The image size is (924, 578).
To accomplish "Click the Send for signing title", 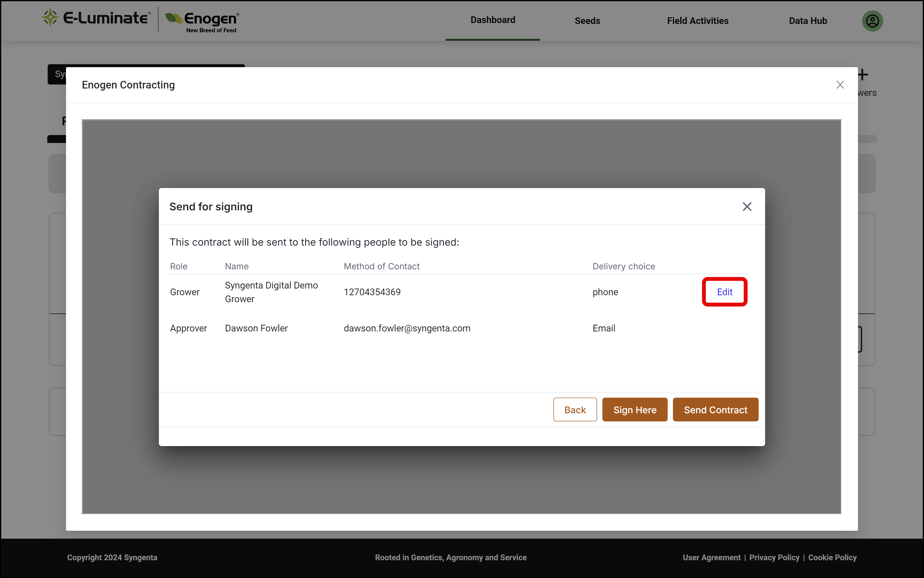I will click(211, 206).
